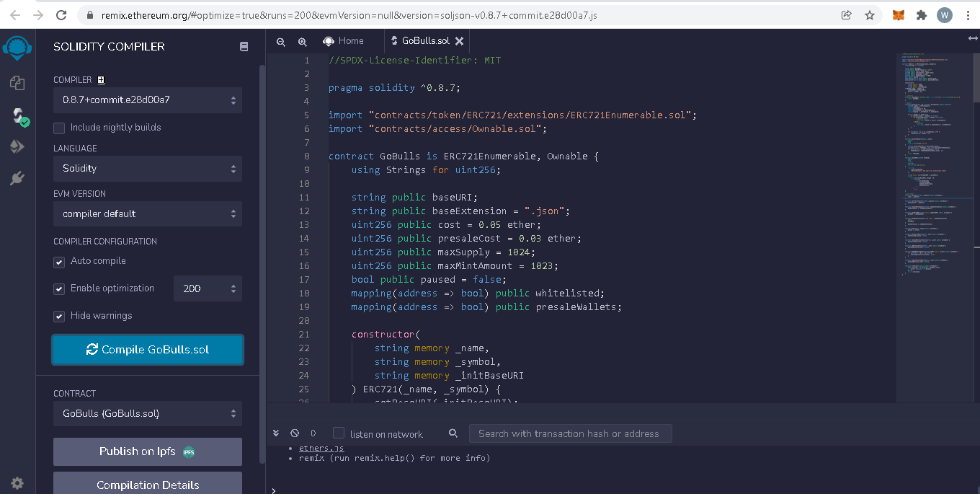The height and width of the screenshot is (494, 980).
Task: Bookmark this page with star icon
Action: (x=869, y=14)
